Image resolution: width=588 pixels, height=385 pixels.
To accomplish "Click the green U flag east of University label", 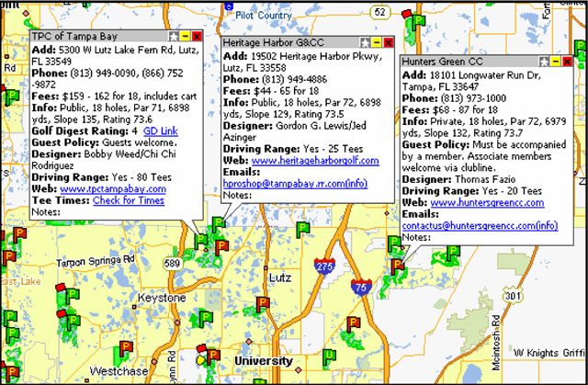I will (329, 357).
